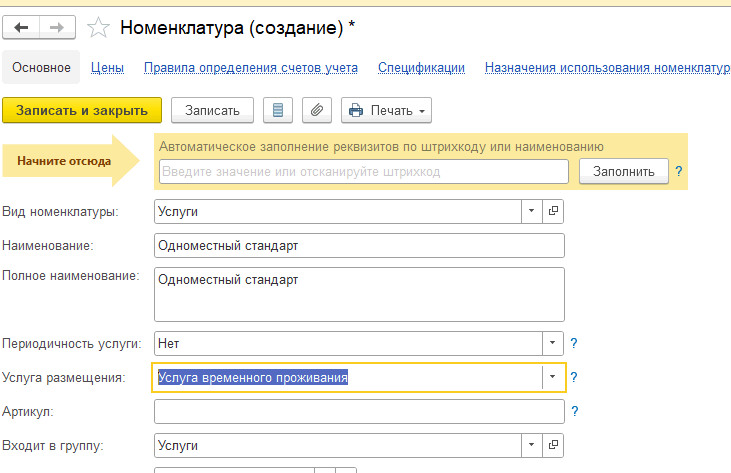Expand the Услуга размещения dropdown arrow

tap(552, 377)
